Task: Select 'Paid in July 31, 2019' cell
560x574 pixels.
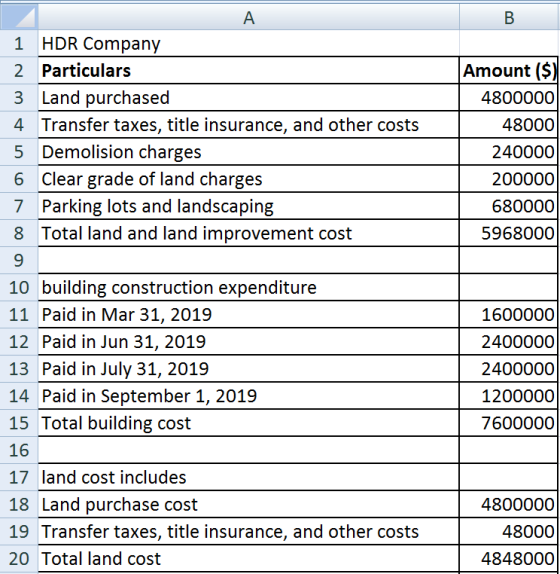Action: pyautogui.click(x=249, y=369)
